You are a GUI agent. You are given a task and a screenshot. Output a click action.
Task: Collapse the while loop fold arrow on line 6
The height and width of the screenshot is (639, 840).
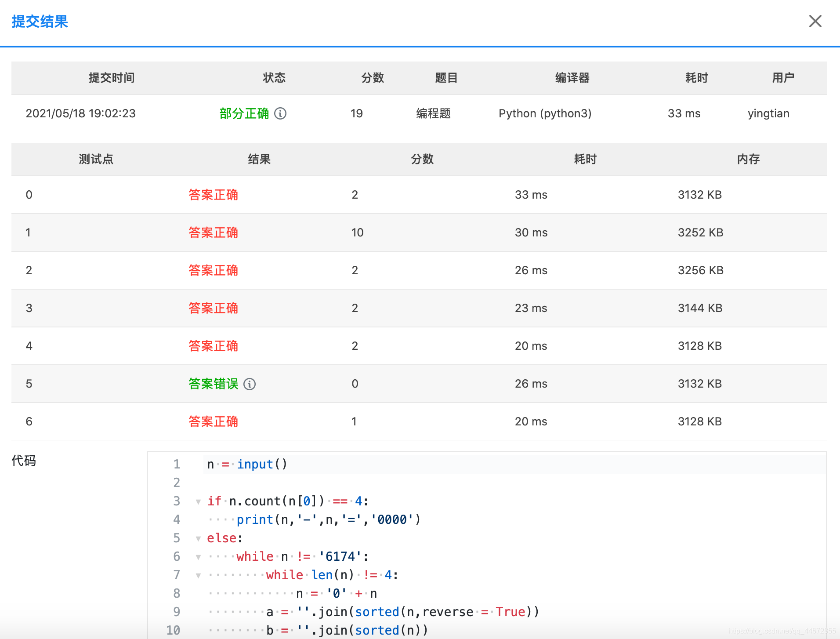click(x=198, y=557)
